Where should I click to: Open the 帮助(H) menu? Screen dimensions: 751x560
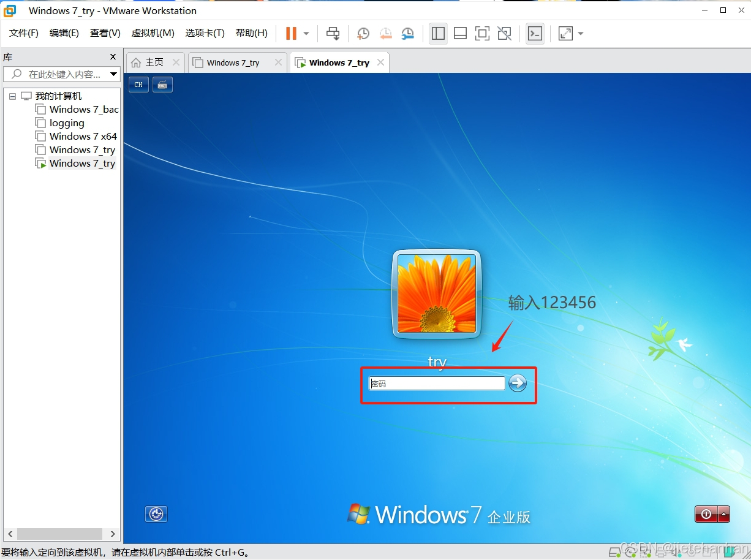tap(252, 33)
